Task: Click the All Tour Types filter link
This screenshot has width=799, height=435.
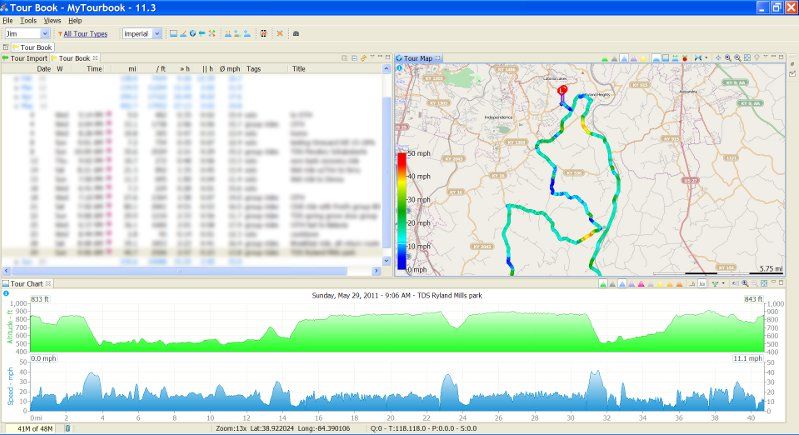Action: (86, 34)
